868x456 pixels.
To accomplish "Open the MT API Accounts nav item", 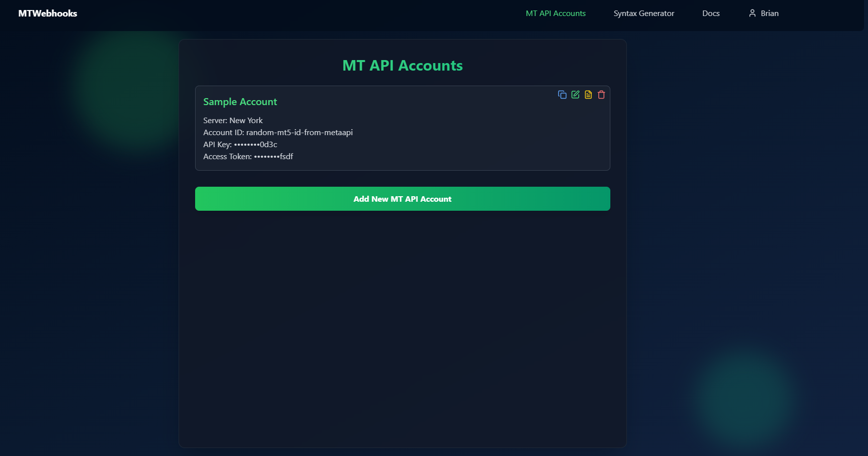I will pos(555,14).
